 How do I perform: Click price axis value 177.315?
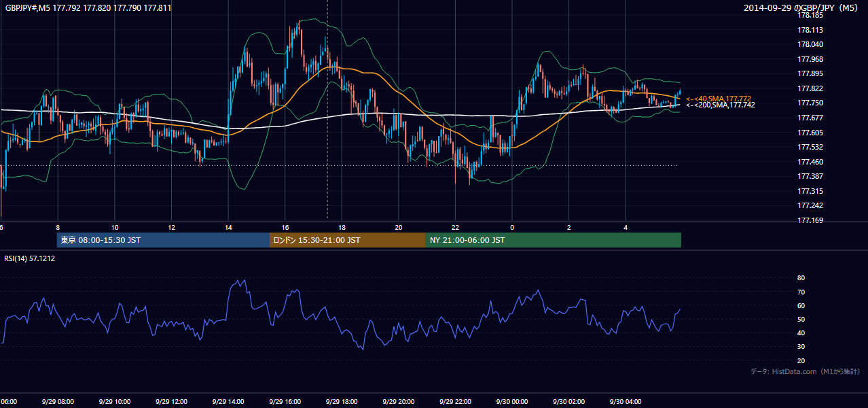click(810, 191)
